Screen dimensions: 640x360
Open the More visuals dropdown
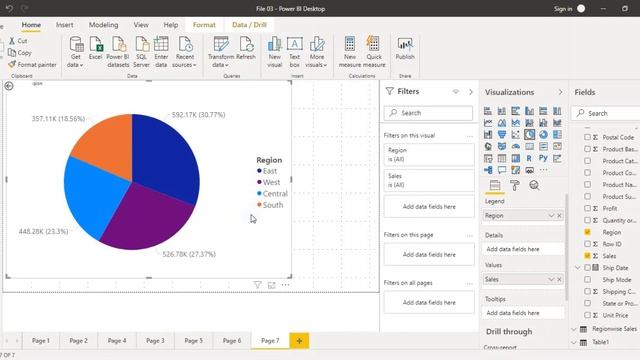(316, 52)
